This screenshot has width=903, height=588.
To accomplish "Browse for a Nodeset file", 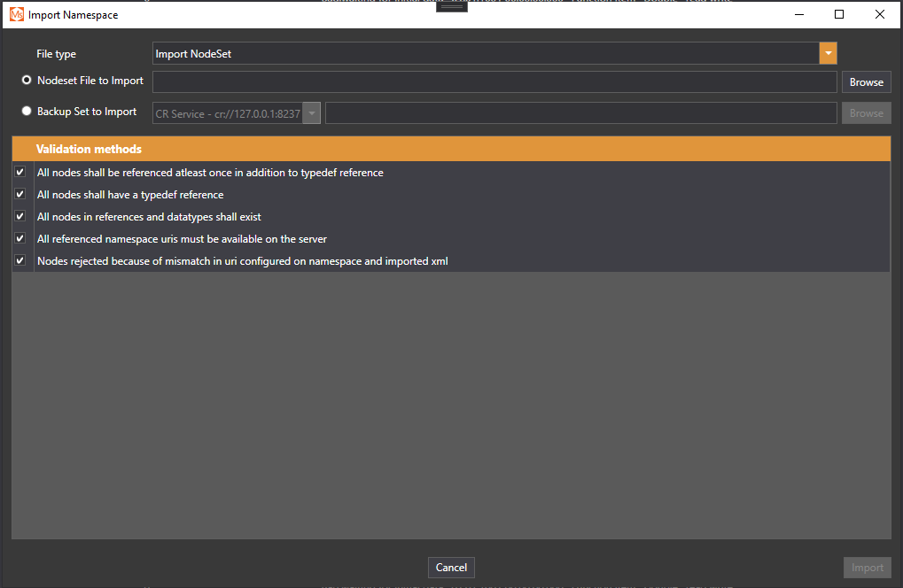I will coord(866,82).
